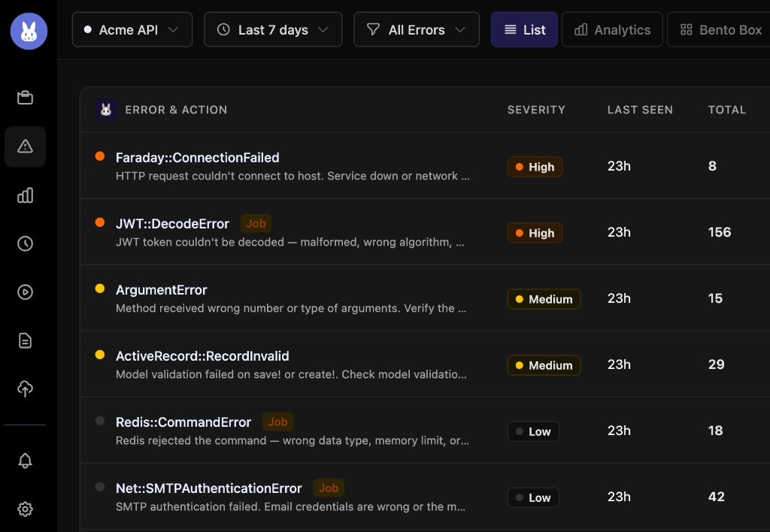Click the cloud upload icon in sidebar
770x532 pixels.
[25, 388]
